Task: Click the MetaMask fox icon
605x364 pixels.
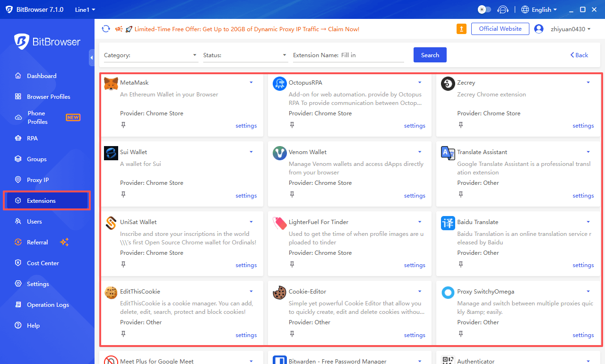Action: pyautogui.click(x=111, y=82)
